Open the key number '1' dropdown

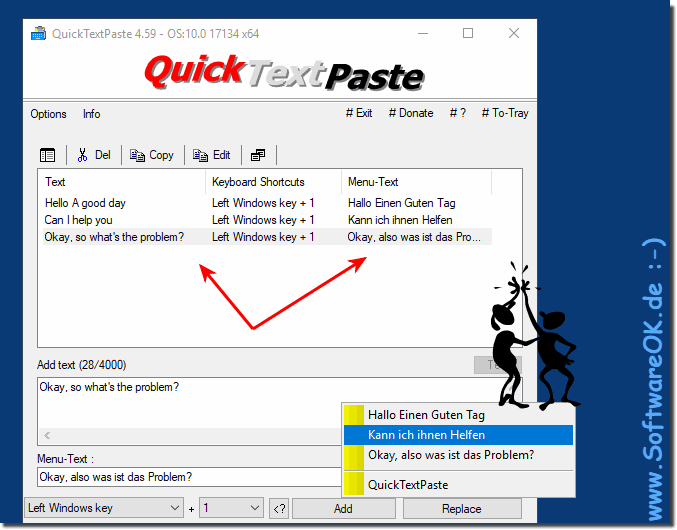231,508
